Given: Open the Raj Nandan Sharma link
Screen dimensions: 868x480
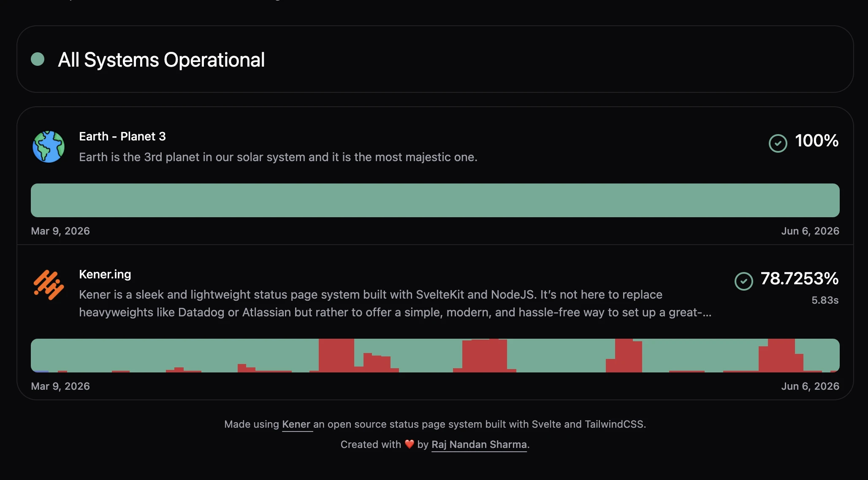Looking at the screenshot, I should click(x=479, y=445).
